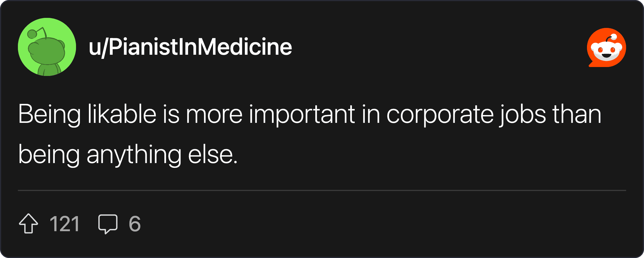Click the comment count 6
Screen dimensions: 644x258
point(134,224)
